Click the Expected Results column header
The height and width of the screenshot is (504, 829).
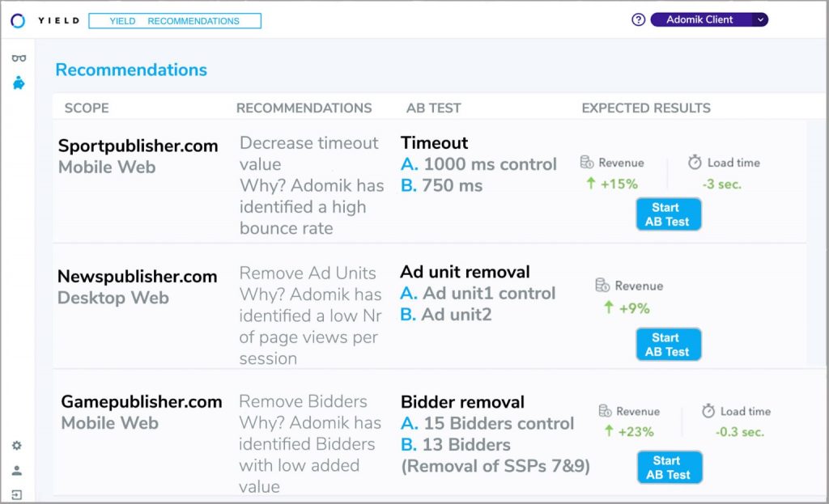[x=646, y=108]
